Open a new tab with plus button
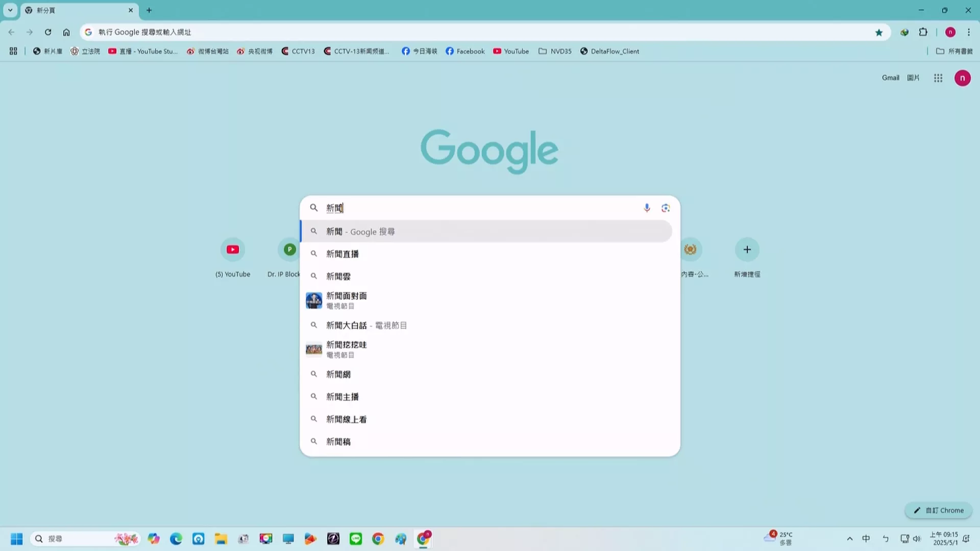The height and width of the screenshot is (551, 980). (149, 10)
